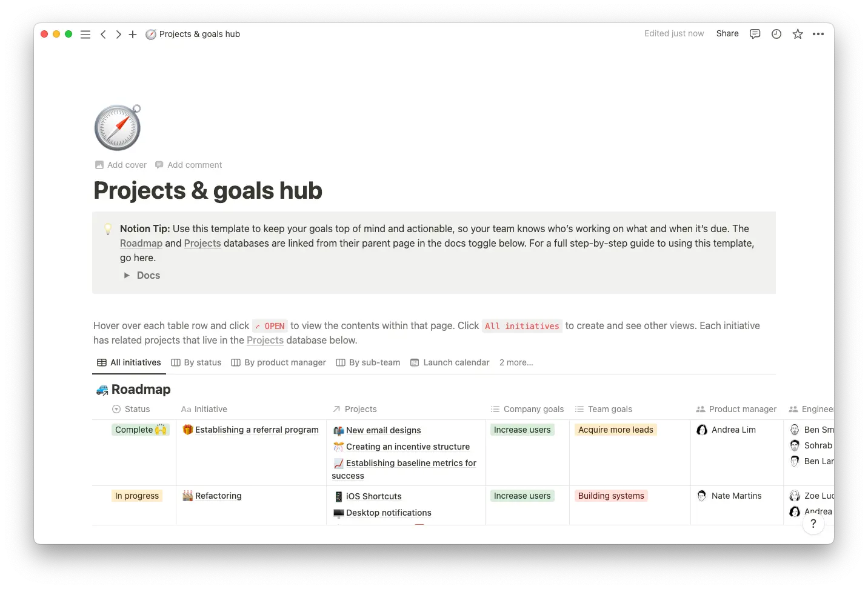Image resolution: width=868 pixels, height=589 pixels.
Task: Switch to Launch calendar view tab
Action: [450, 362]
